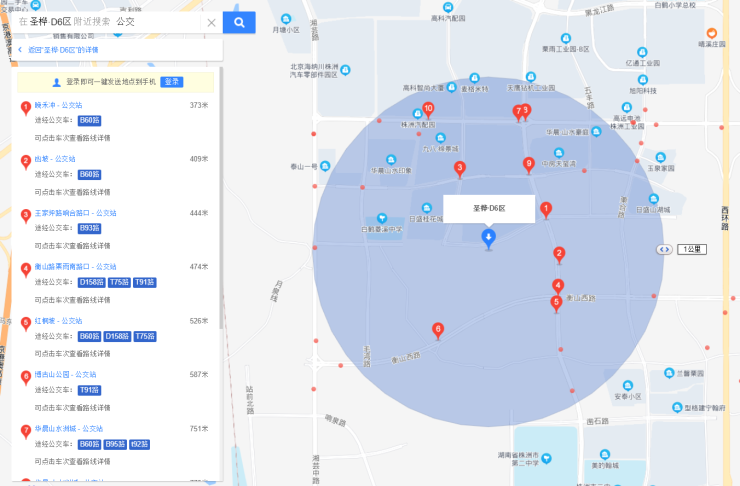Click 月塘小区 residential POI icon

point(286,19)
